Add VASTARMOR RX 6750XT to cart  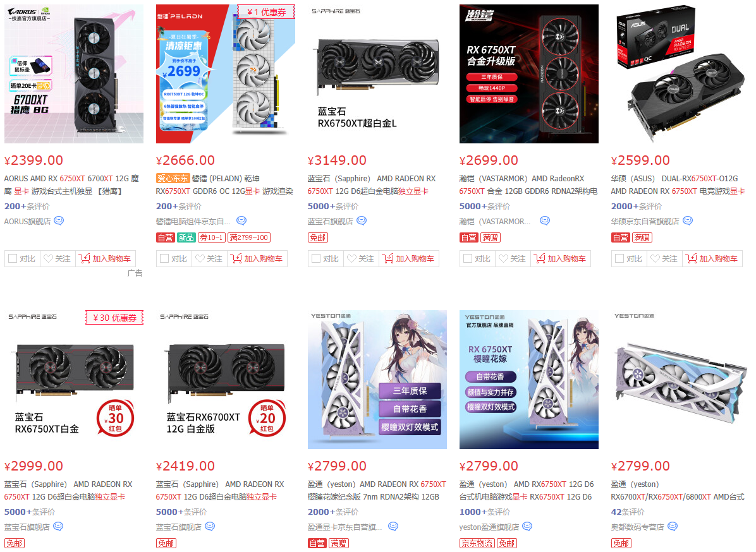point(560,259)
